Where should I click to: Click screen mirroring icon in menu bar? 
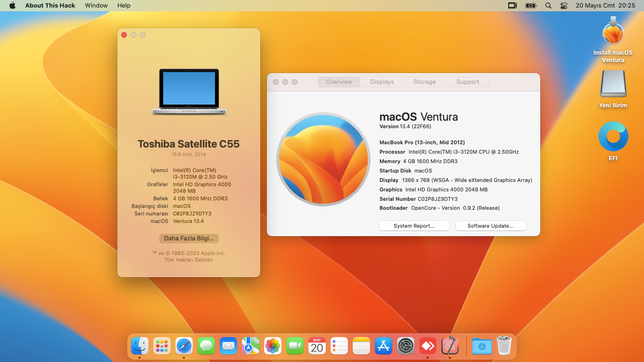512,6
